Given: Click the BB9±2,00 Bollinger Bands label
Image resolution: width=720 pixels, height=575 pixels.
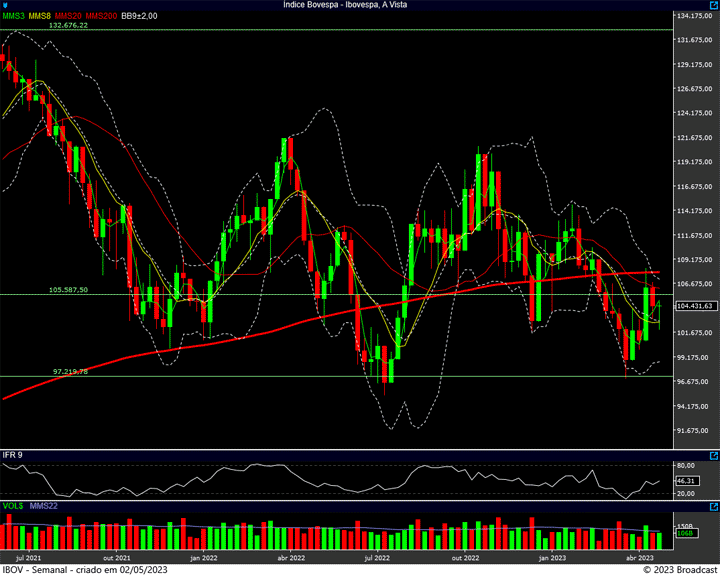Looking at the screenshot, I should pos(140,17).
